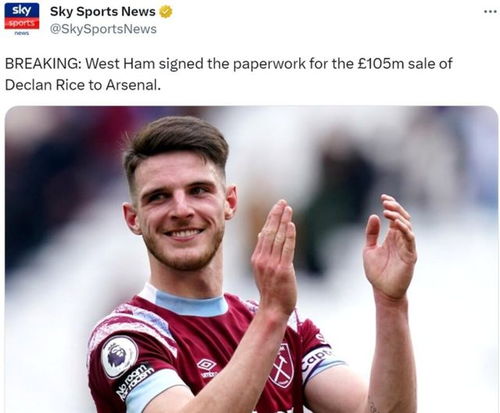500x413 pixels.
Task: Click the No Room for Racism patch
Action: point(134,381)
